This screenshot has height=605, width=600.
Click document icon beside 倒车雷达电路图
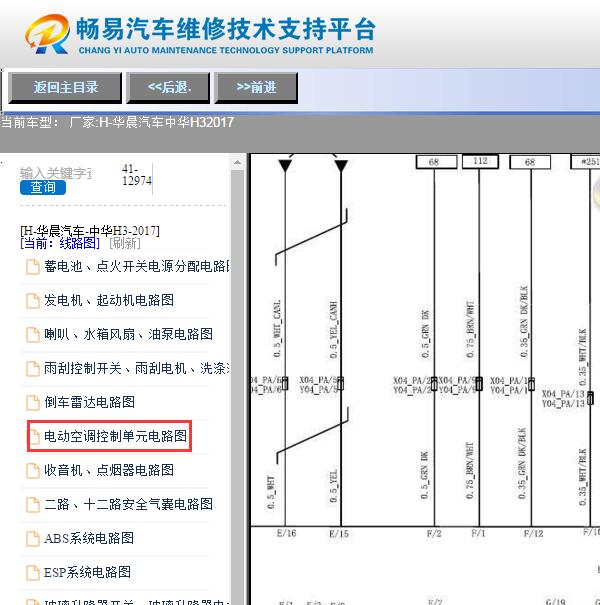(33, 402)
